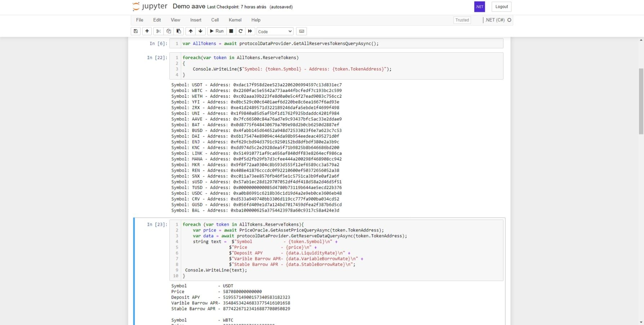Open the command palette keyboard icon
644x325 pixels.
click(x=301, y=31)
